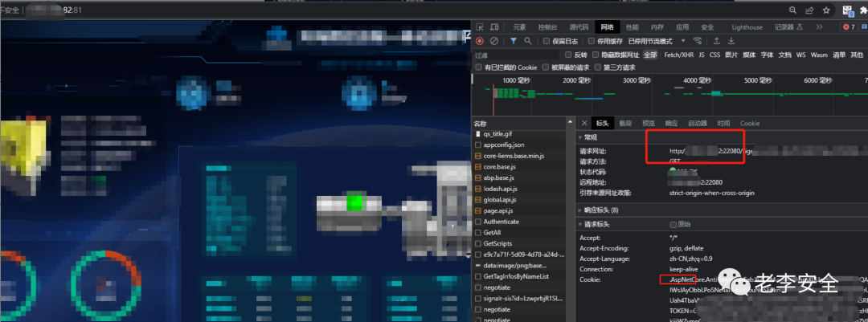Select appconfig.json in request list
Screen dimensions: 868x322
(503, 145)
